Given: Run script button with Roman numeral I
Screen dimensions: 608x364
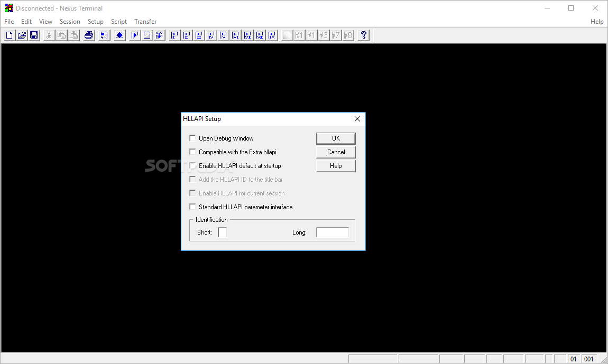Looking at the screenshot, I should (174, 35).
